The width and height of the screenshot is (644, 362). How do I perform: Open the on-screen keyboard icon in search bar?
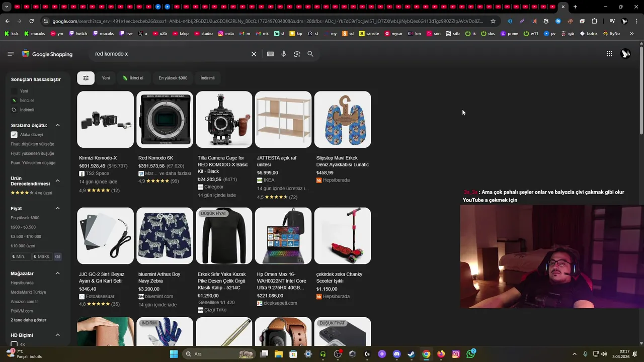pos(270,54)
